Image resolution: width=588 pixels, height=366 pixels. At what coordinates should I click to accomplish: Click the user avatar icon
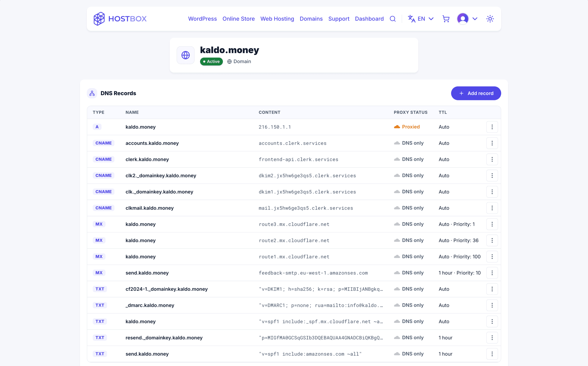[463, 19]
